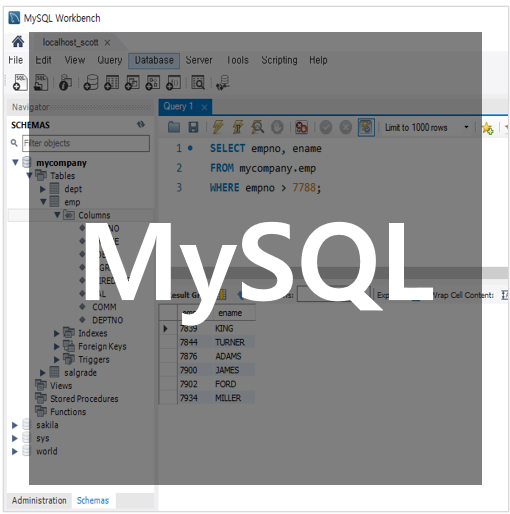Open a script file in Query 1
Screen dimensions: 510x514
coord(174,127)
